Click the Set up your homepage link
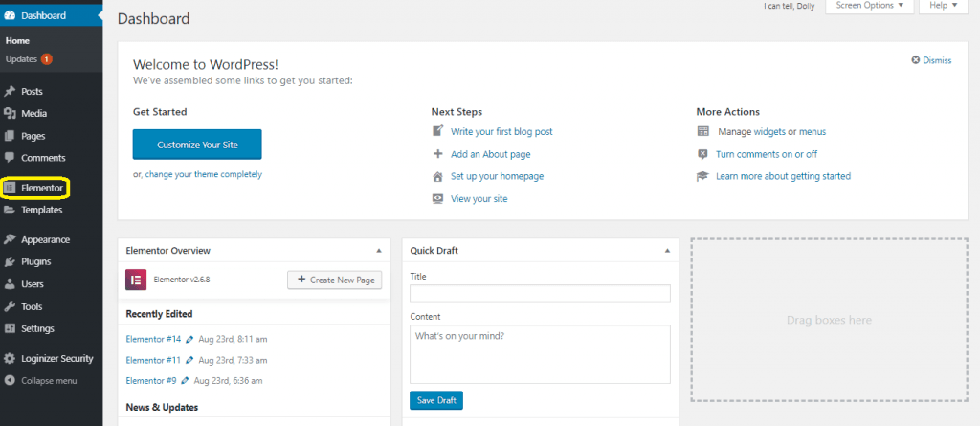 (498, 176)
